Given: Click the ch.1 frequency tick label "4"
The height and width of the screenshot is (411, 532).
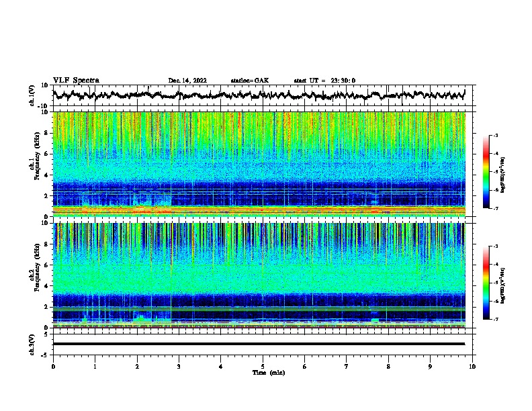Looking at the screenshot, I should coord(46,175).
